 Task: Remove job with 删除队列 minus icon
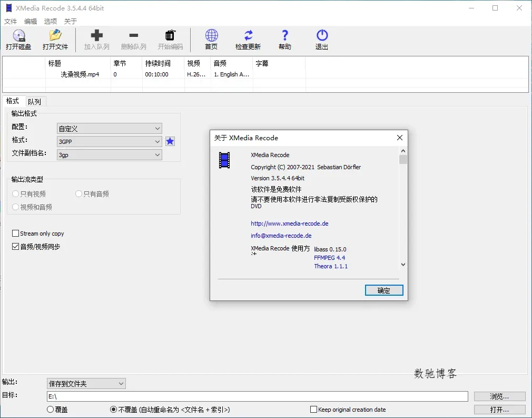tap(134, 40)
